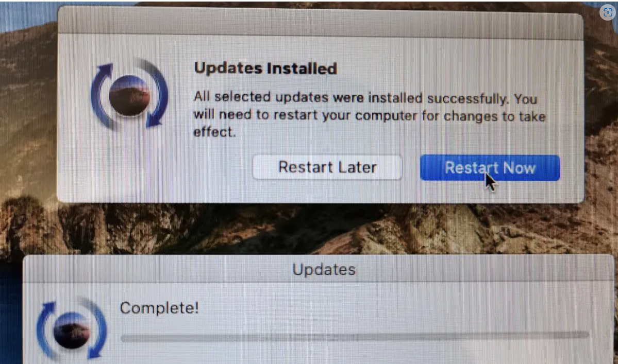Click the upper blue arrow of dialog update icon
The width and height of the screenshot is (618, 364).
(x=101, y=91)
